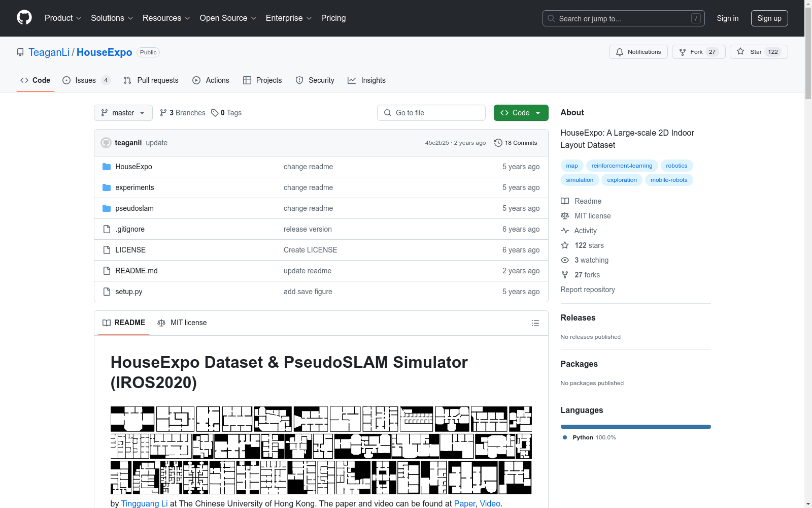The height and width of the screenshot is (508, 812).
Task: Open the GitHub home logo
Action: 24,18
